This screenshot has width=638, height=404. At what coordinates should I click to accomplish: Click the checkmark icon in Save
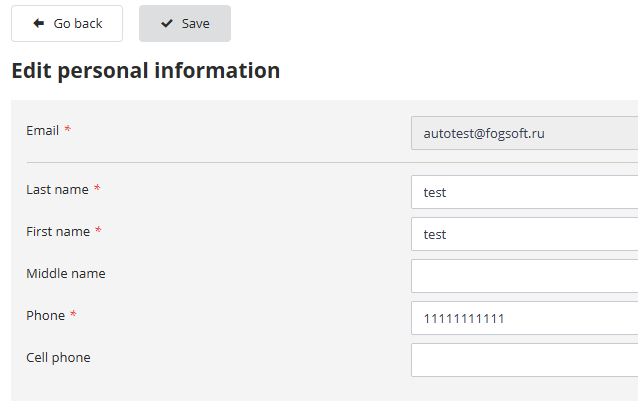167,24
